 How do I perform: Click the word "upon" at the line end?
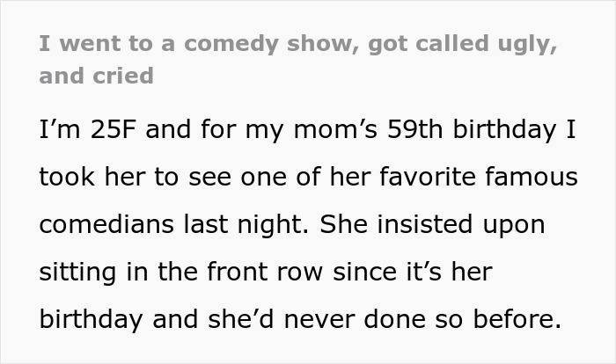511,224
